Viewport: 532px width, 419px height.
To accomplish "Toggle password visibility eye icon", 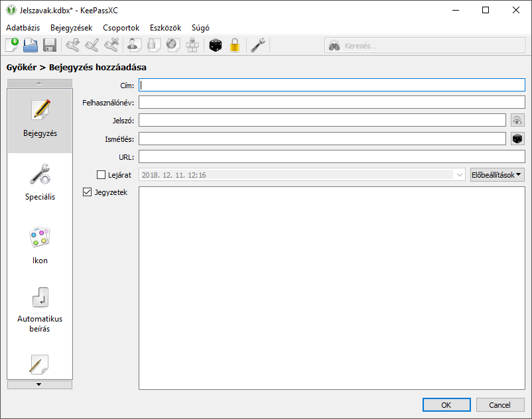I will [517, 121].
